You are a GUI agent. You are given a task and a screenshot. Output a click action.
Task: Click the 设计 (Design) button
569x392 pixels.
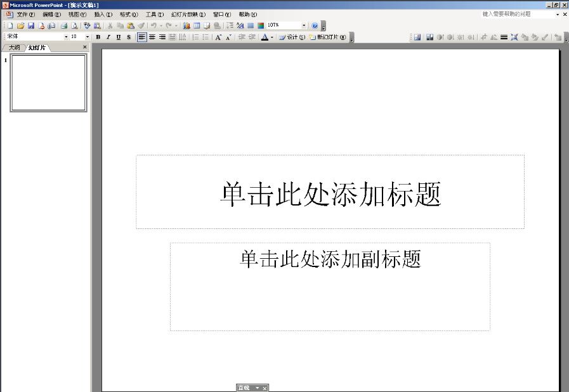(x=292, y=37)
